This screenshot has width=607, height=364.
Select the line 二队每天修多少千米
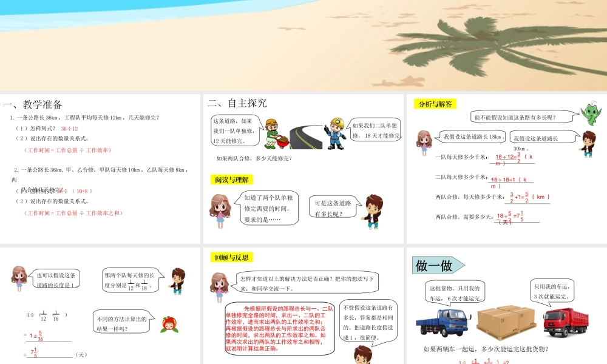[461, 177]
